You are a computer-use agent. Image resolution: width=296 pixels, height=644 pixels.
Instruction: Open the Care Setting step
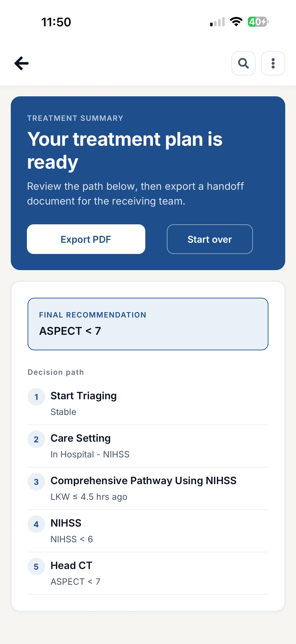pyautogui.click(x=148, y=446)
